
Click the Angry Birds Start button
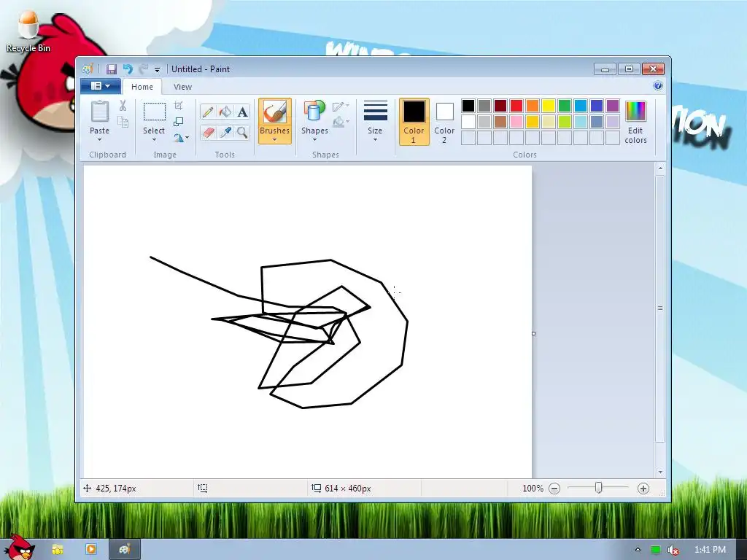click(18, 548)
